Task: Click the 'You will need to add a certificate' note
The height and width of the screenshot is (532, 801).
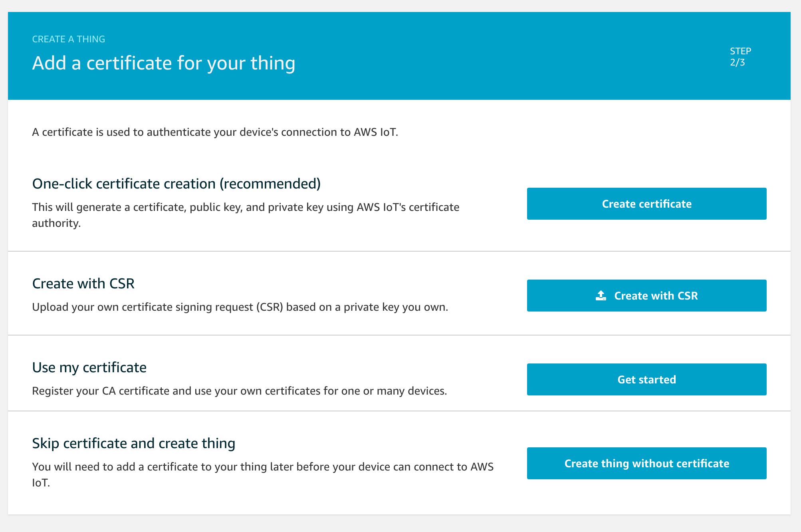Action: 262,467
